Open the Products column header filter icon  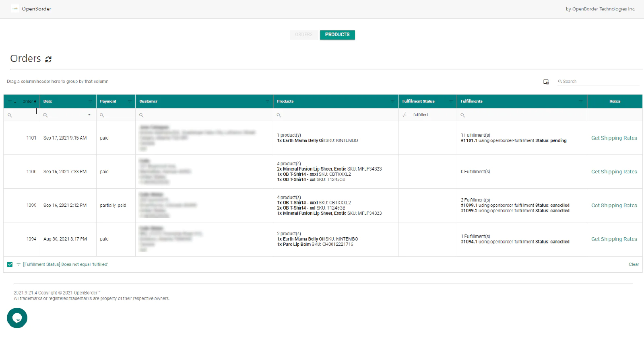pyautogui.click(x=392, y=101)
